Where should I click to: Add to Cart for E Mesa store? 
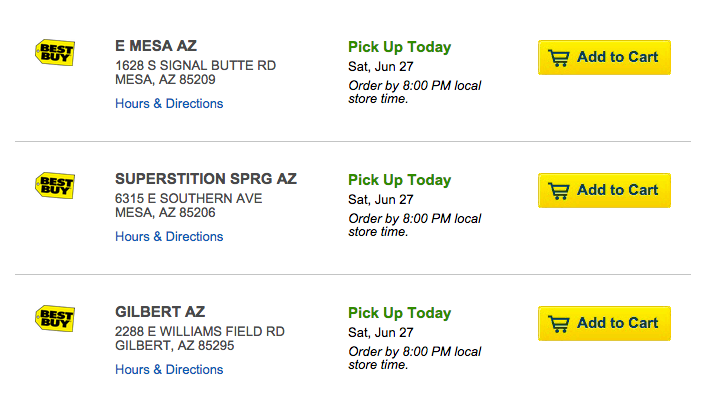coord(604,57)
